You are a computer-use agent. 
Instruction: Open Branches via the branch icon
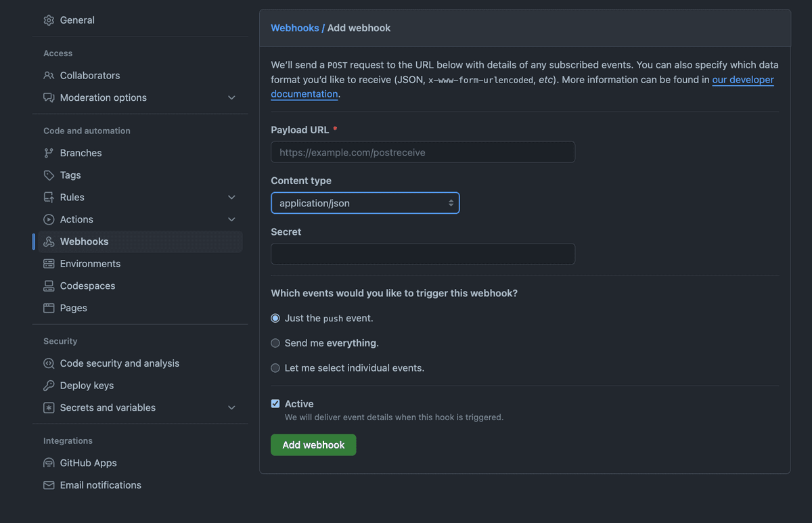click(48, 152)
